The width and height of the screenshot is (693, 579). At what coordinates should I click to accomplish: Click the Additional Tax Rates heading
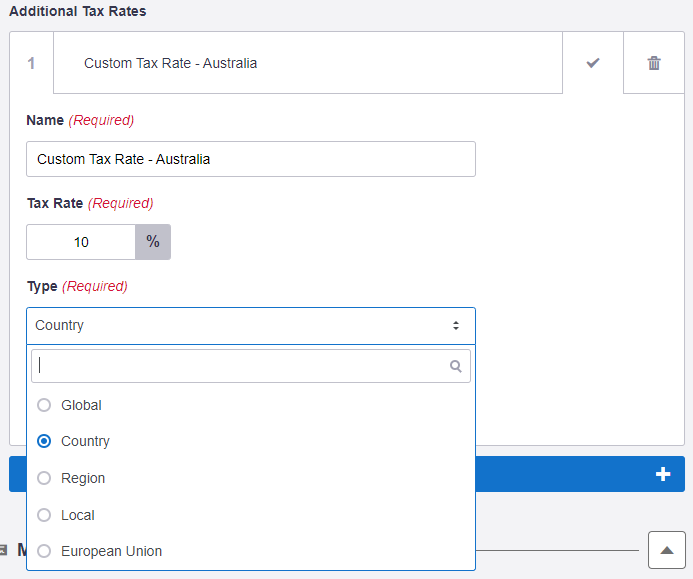coord(77,11)
